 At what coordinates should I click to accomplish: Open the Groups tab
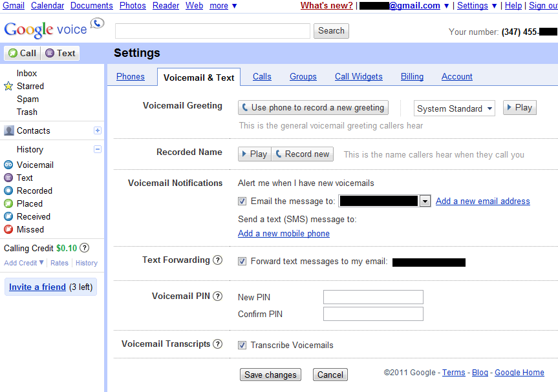point(303,76)
